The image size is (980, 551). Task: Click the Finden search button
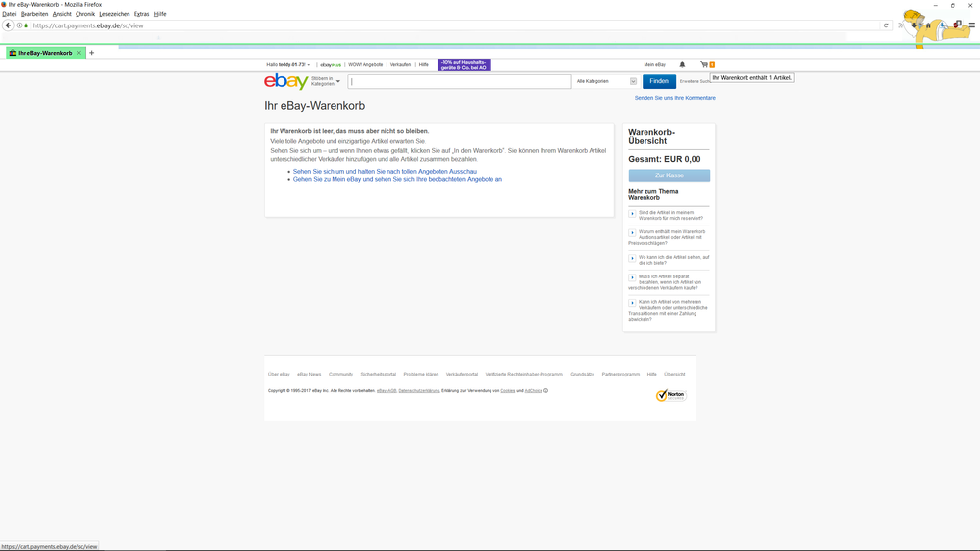click(658, 81)
